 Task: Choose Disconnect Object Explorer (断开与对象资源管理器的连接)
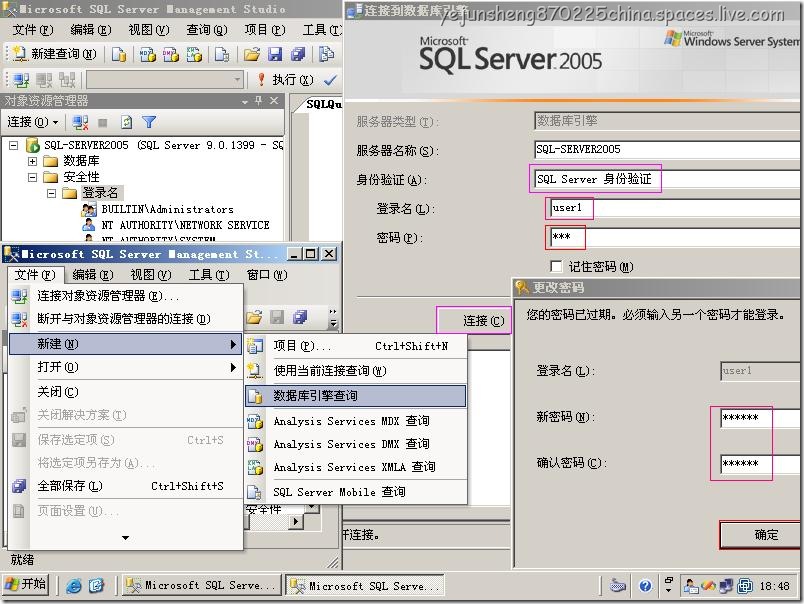tap(124, 319)
